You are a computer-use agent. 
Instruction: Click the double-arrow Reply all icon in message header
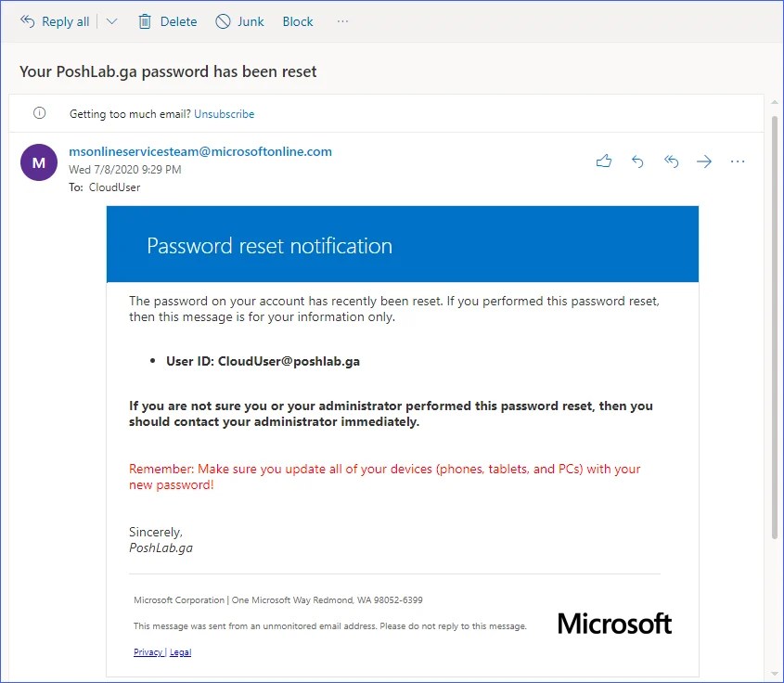pos(671,161)
